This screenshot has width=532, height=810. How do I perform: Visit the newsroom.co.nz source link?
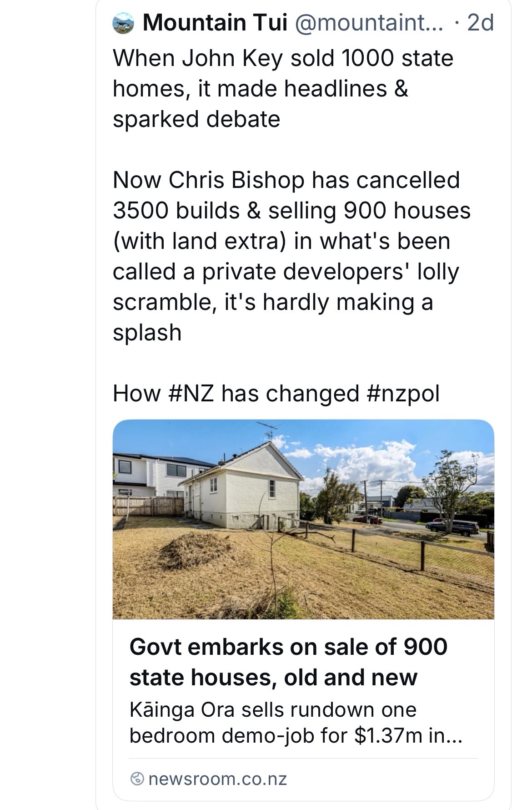click(217, 779)
